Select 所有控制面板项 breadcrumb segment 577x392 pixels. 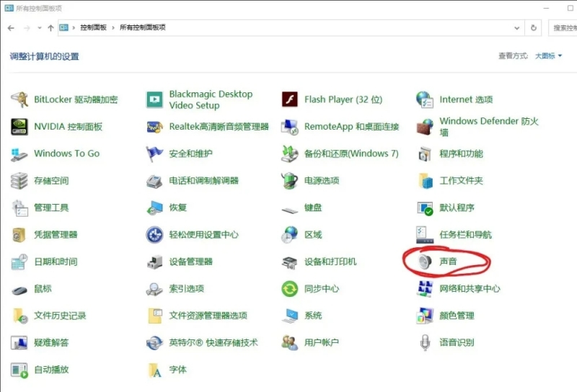[x=142, y=27]
